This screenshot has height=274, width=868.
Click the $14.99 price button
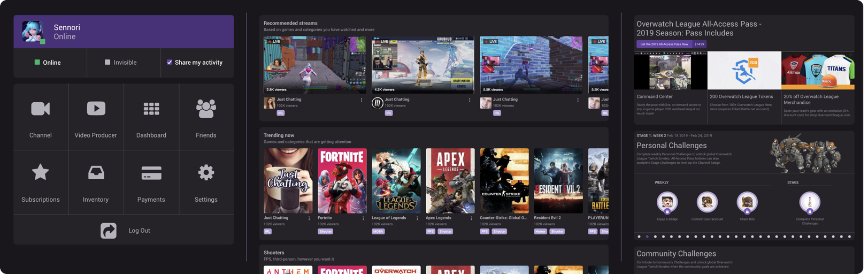(x=700, y=44)
